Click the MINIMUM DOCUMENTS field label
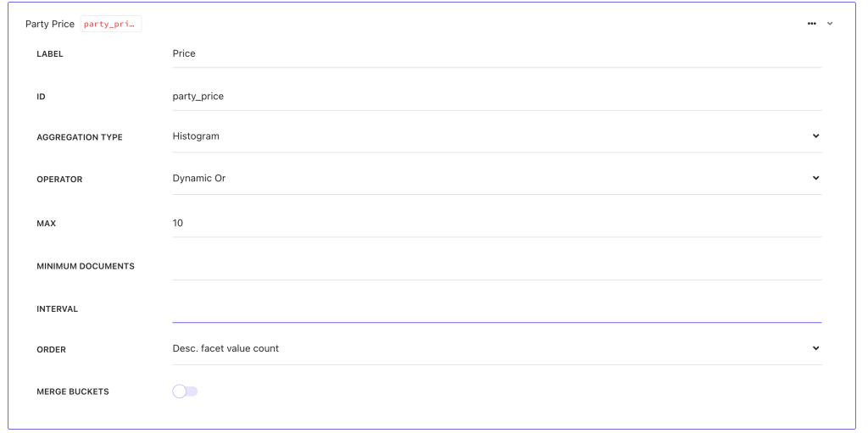This screenshot has width=868, height=433. (86, 266)
